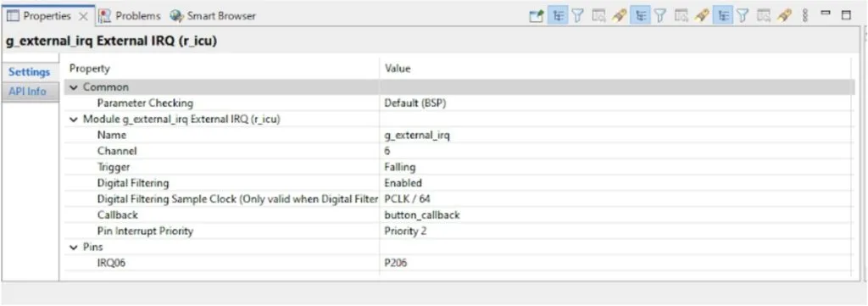
Task: Click the leftmost Restore Default Value icon
Action: 619,16
